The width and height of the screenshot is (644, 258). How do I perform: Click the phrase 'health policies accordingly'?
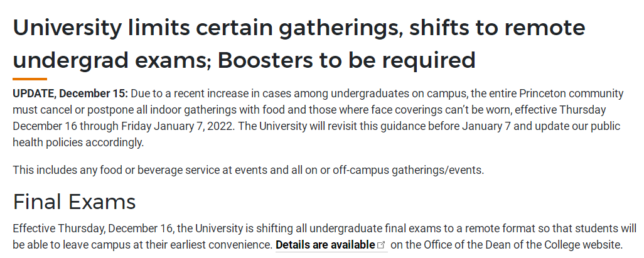pos(78,142)
